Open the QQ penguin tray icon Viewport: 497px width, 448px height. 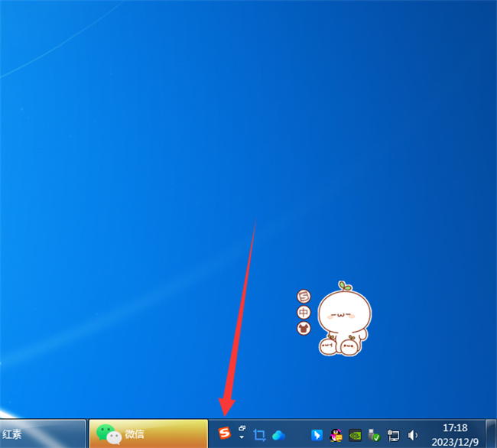(336, 435)
